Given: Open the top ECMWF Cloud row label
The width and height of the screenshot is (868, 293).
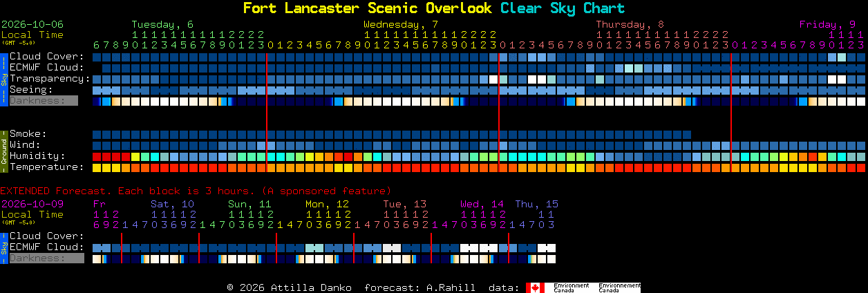Looking at the screenshot, I should tap(47, 68).
